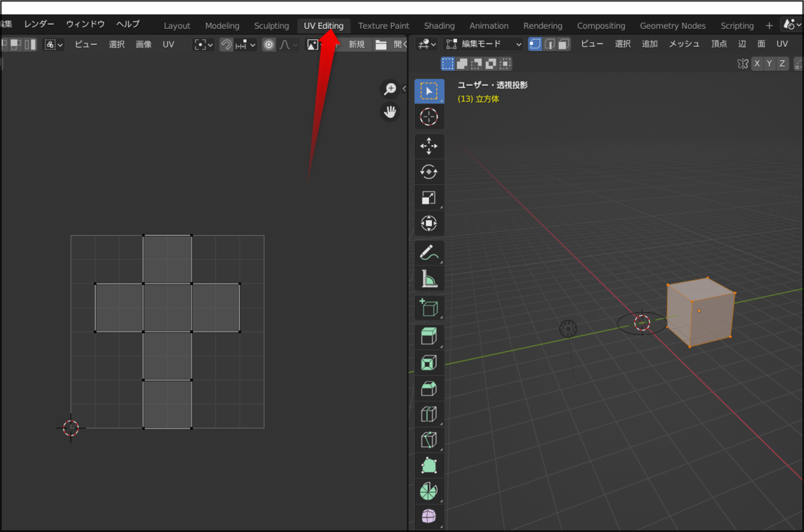Open the 画像 menu in UV editor
804x532 pixels.
(x=143, y=45)
